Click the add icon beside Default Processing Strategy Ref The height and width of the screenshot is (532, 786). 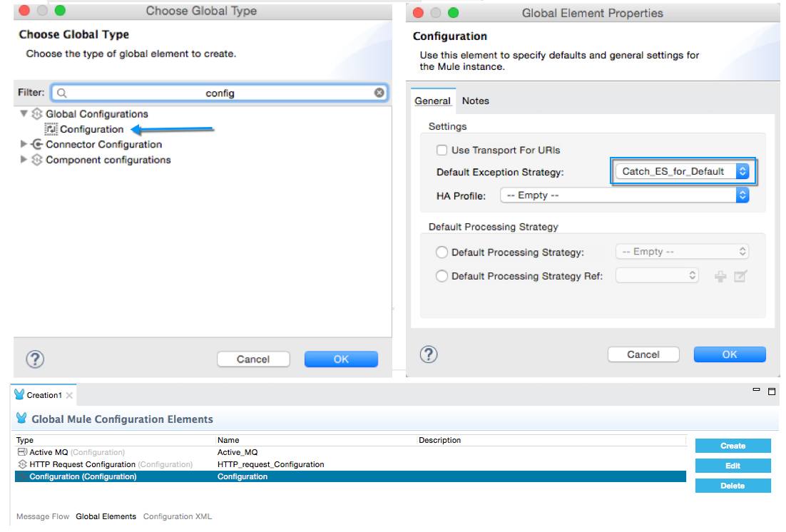720,276
